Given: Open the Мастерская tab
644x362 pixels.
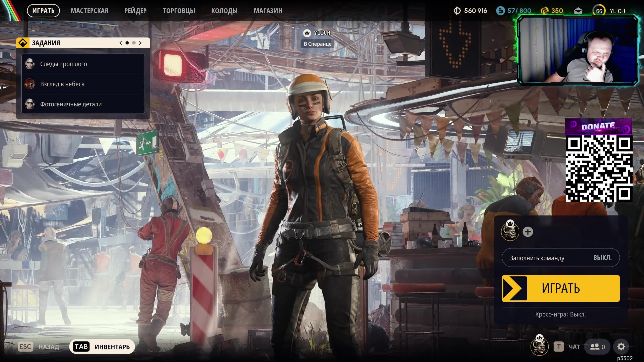Looking at the screenshot, I should click(x=89, y=11).
